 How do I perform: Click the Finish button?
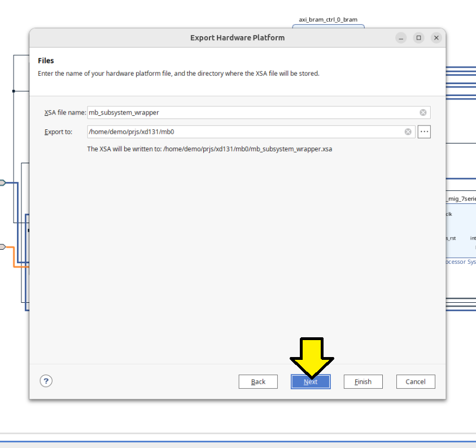363,381
